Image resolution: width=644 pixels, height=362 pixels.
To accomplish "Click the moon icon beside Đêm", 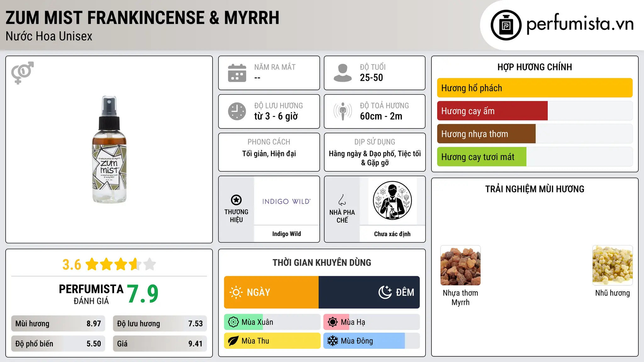I will [385, 292].
